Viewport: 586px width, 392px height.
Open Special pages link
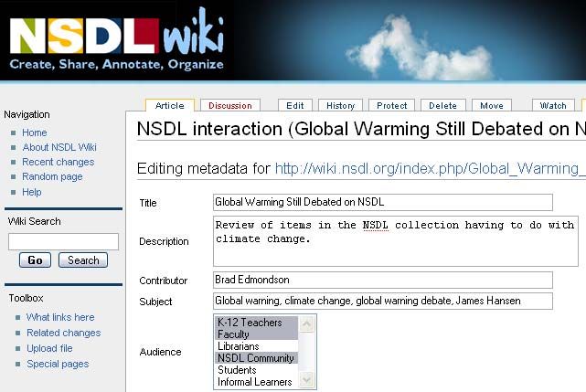click(58, 364)
